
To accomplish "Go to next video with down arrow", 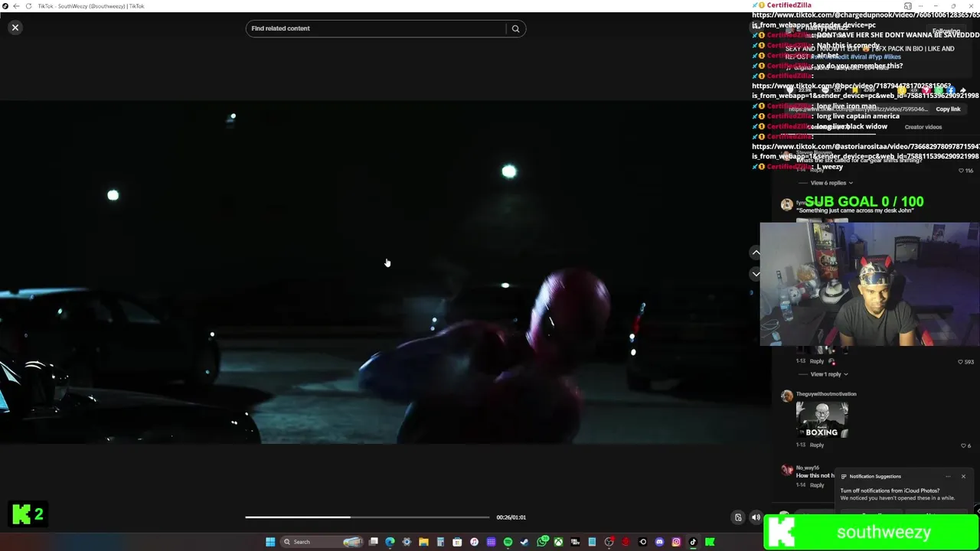I will [756, 274].
